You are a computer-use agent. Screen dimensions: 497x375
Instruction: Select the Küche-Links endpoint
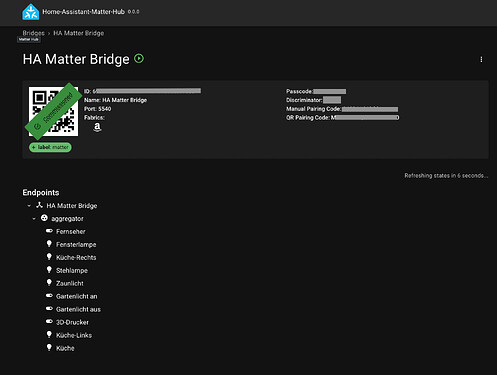click(74, 335)
